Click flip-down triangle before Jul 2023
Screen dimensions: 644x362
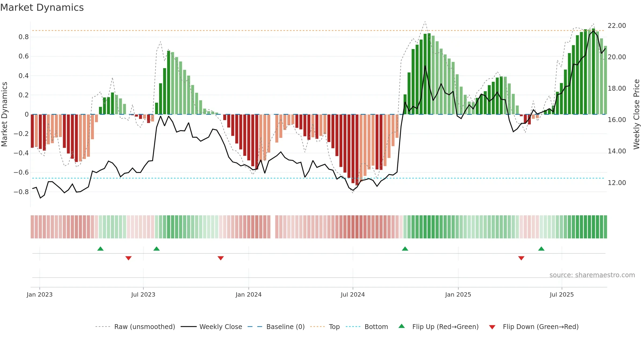129,258
